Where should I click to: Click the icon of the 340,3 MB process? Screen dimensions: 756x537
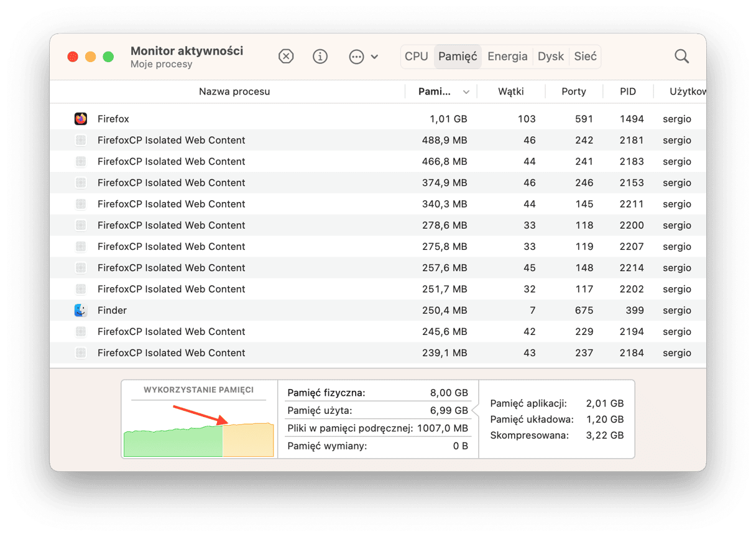click(x=80, y=204)
